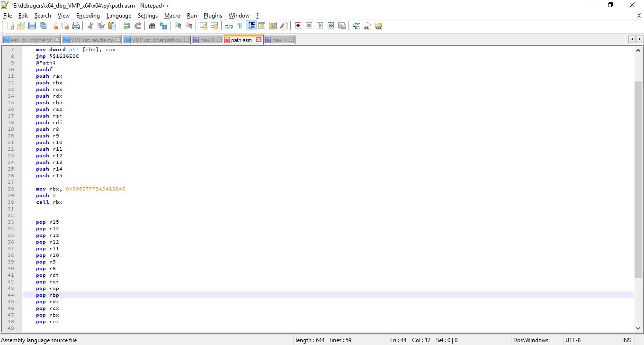644x345 pixels.
Task: Open the ? help menu
Action: (x=257, y=16)
